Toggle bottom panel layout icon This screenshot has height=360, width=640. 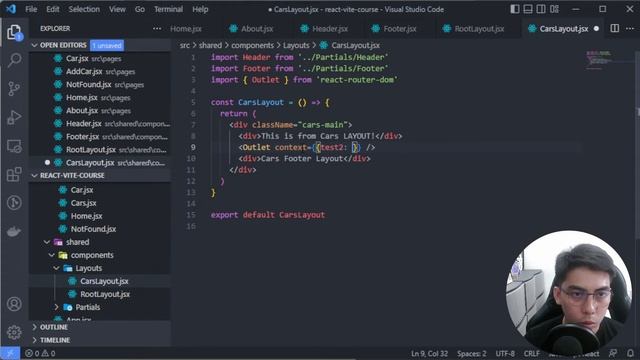pos(528,9)
